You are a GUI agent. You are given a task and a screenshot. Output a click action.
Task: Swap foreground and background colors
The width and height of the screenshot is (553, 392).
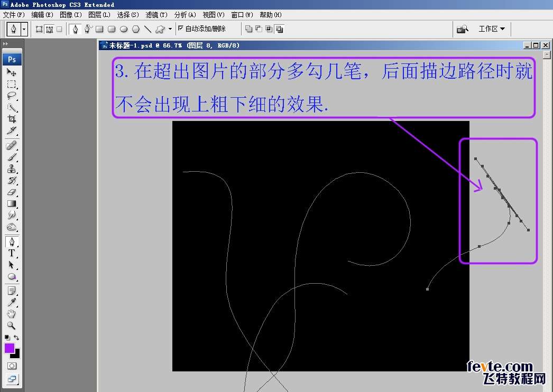pos(16,338)
